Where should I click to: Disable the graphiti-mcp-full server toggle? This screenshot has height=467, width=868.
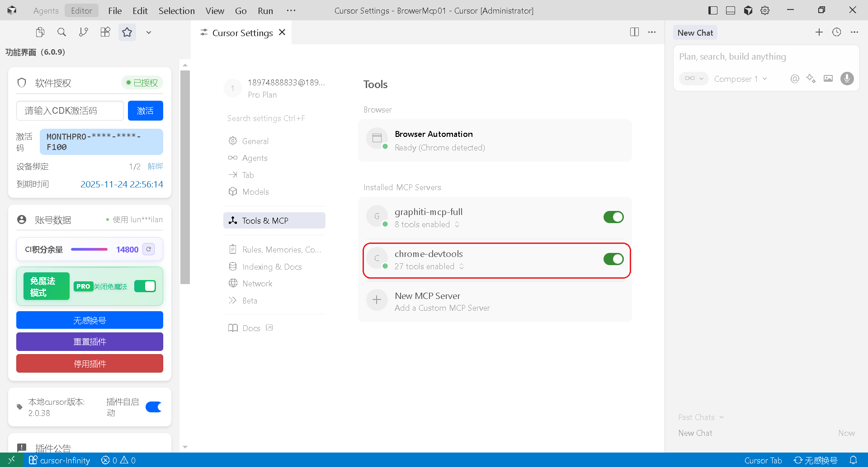point(613,217)
